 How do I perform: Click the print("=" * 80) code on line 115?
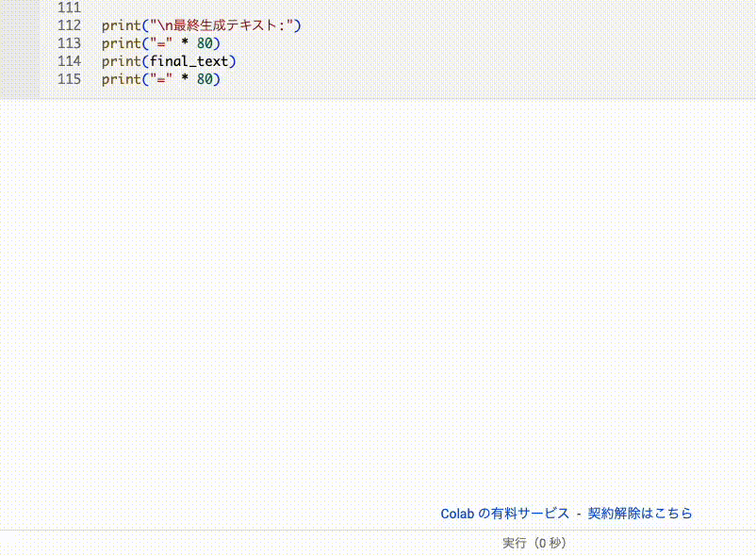tap(160, 79)
